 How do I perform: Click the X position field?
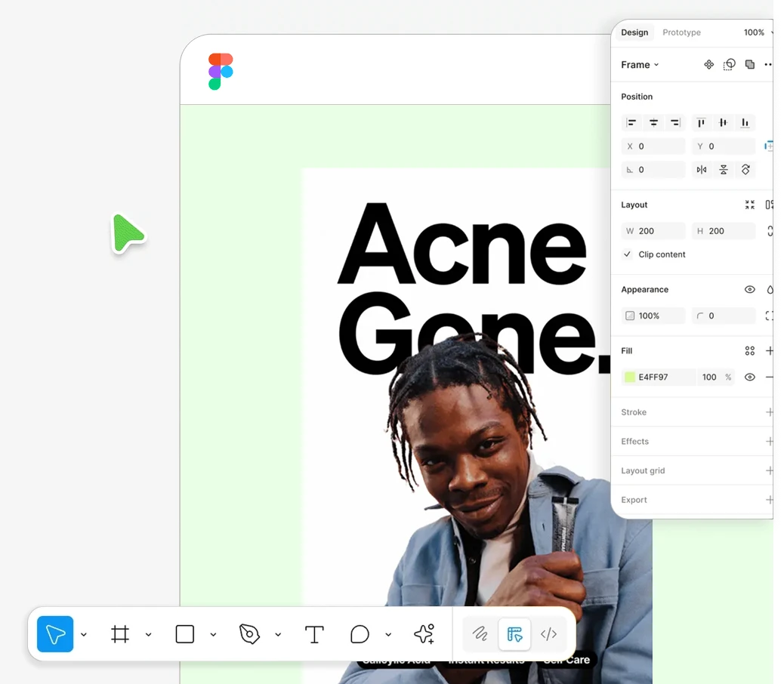(x=653, y=146)
